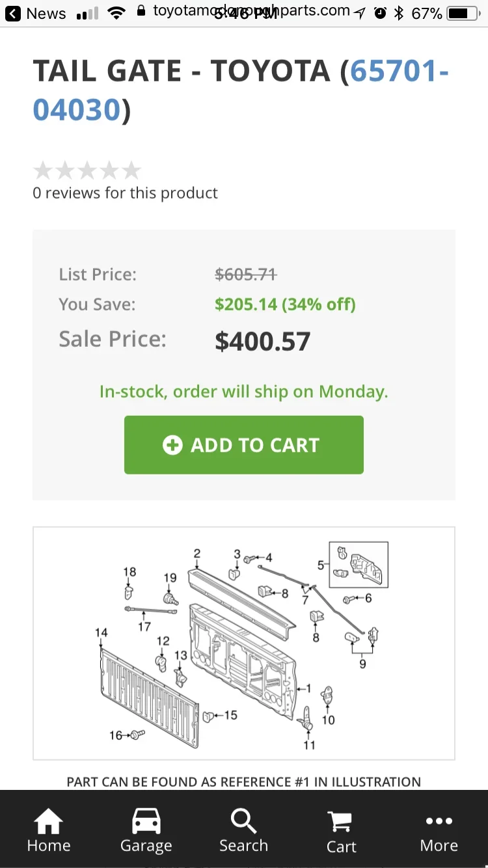Tap the lock icon beside URL
The height and width of the screenshot is (868, 488).
[x=141, y=12]
